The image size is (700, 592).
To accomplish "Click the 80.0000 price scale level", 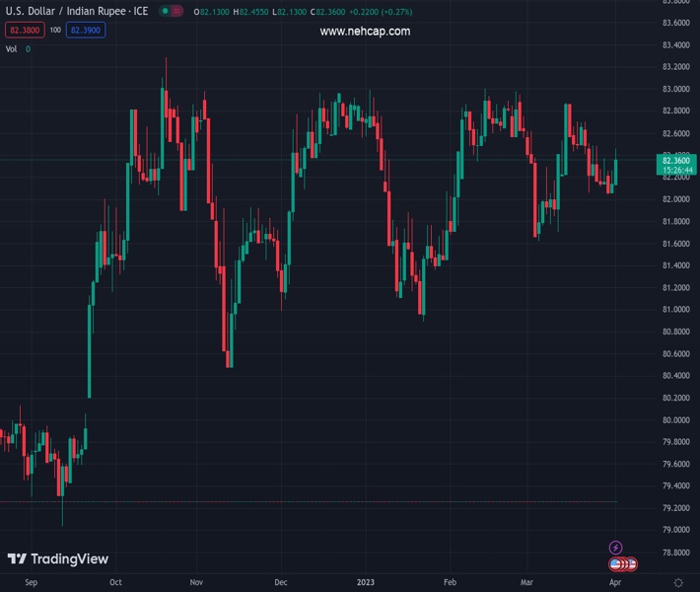I will pyautogui.click(x=675, y=420).
